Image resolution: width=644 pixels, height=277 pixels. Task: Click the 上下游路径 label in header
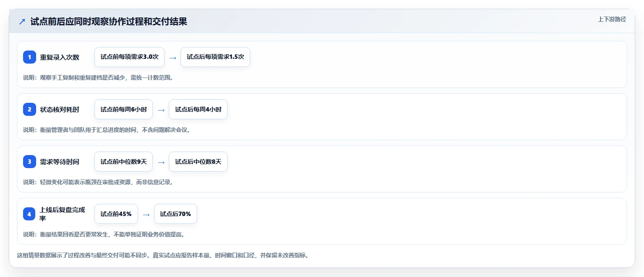coord(612,19)
